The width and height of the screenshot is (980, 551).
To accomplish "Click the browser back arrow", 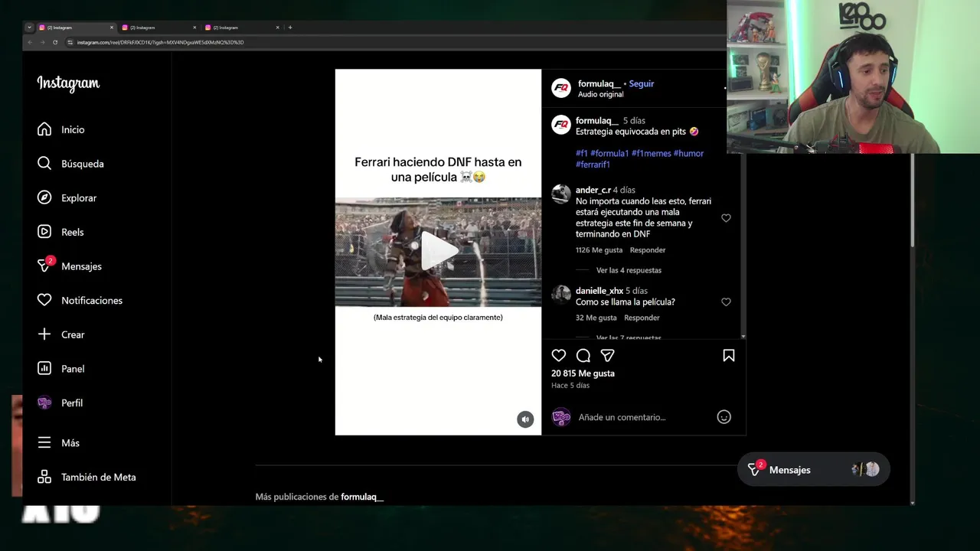I will pos(30,42).
